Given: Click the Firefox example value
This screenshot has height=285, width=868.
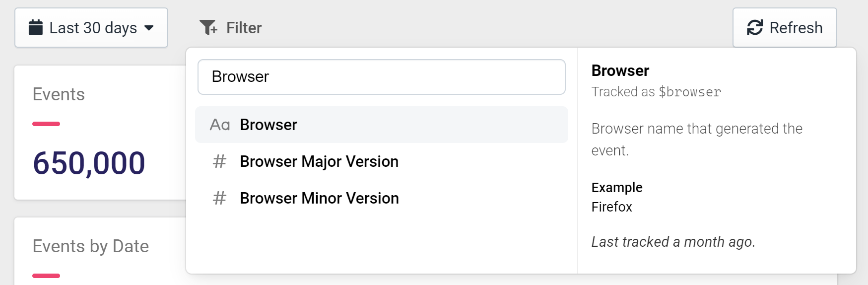Looking at the screenshot, I should coord(612,207).
